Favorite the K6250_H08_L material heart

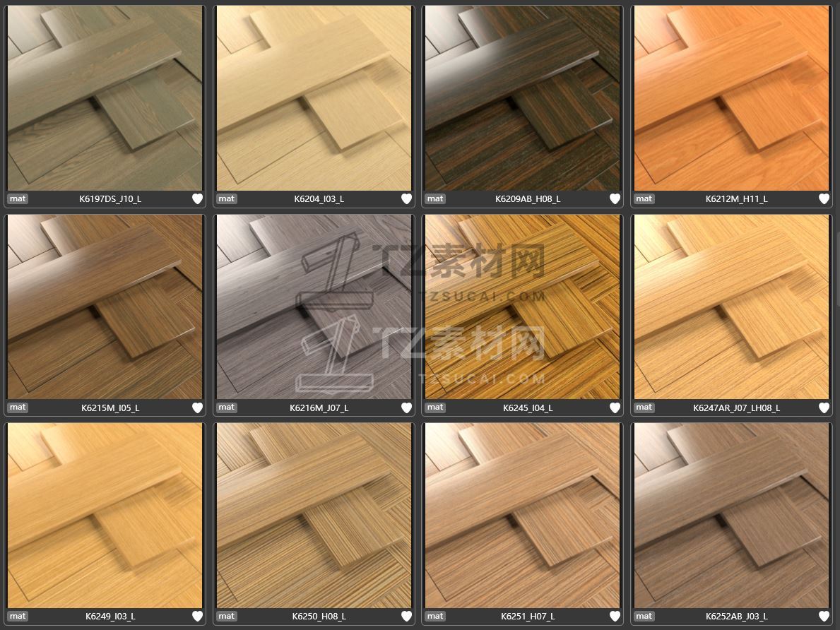click(x=407, y=616)
